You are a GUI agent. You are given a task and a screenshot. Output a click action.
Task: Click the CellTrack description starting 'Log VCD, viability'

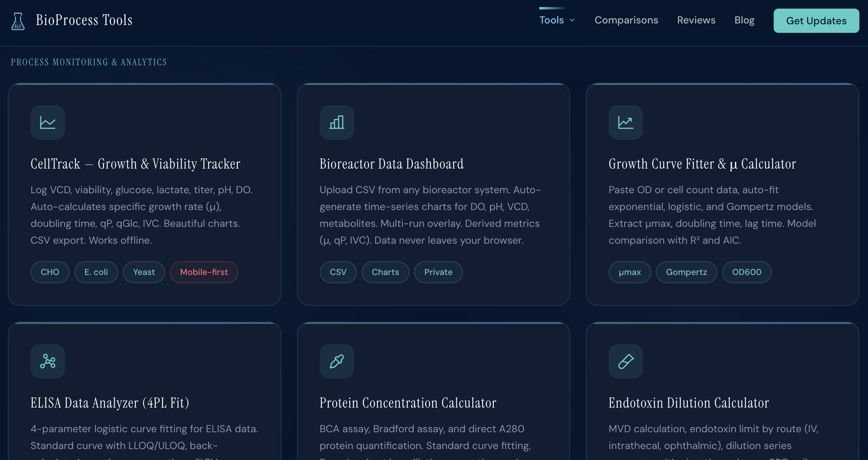(x=142, y=215)
